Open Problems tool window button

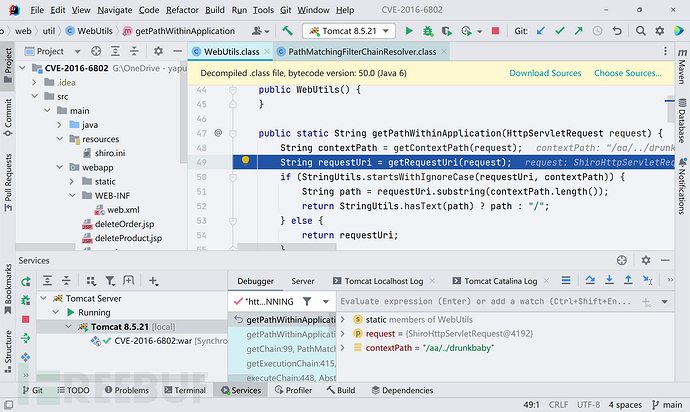[x=127, y=390]
